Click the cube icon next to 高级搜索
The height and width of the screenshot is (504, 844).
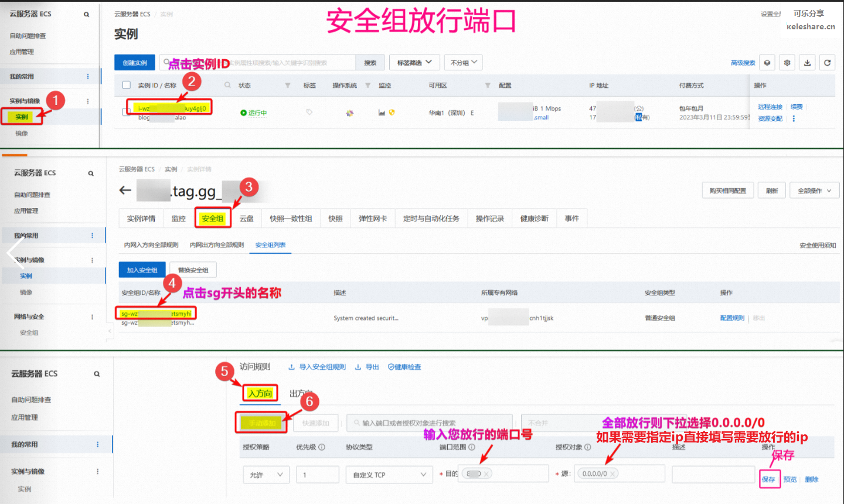click(x=767, y=63)
